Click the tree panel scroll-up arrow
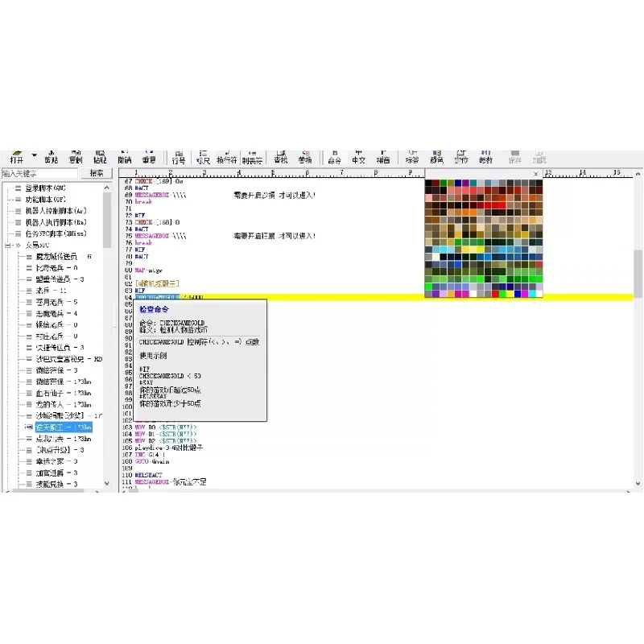 pyautogui.click(x=107, y=188)
